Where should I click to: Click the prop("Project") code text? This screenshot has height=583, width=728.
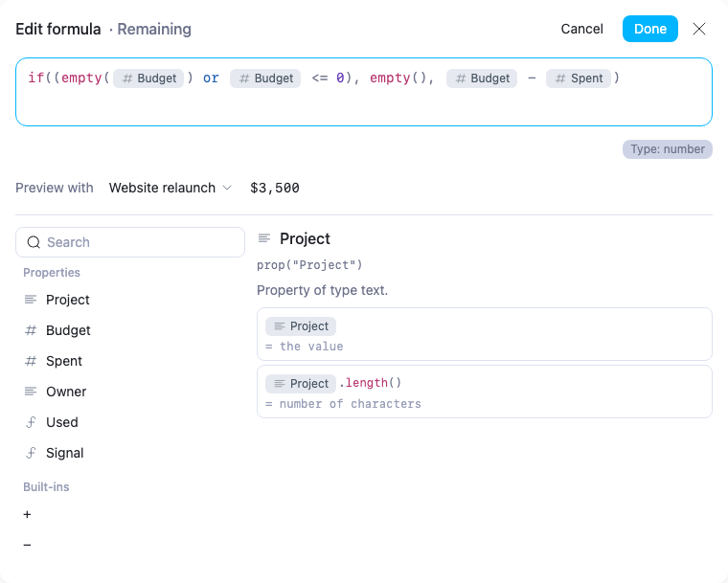(x=309, y=265)
